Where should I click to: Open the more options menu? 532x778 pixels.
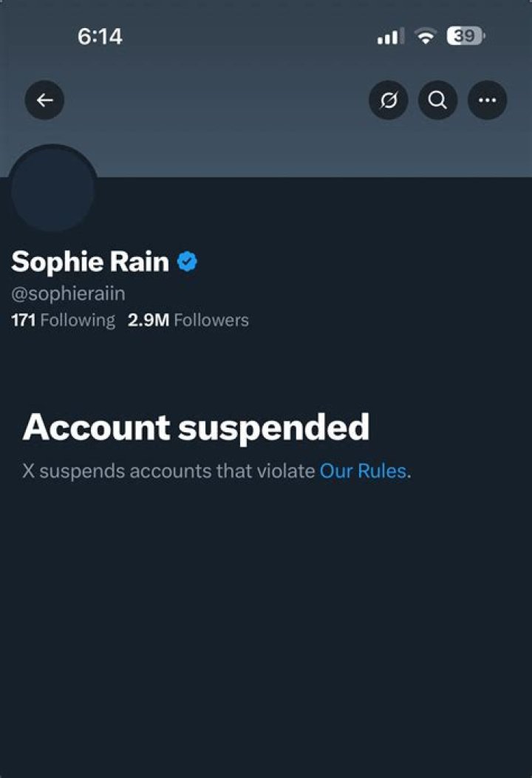(x=486, y=100)
